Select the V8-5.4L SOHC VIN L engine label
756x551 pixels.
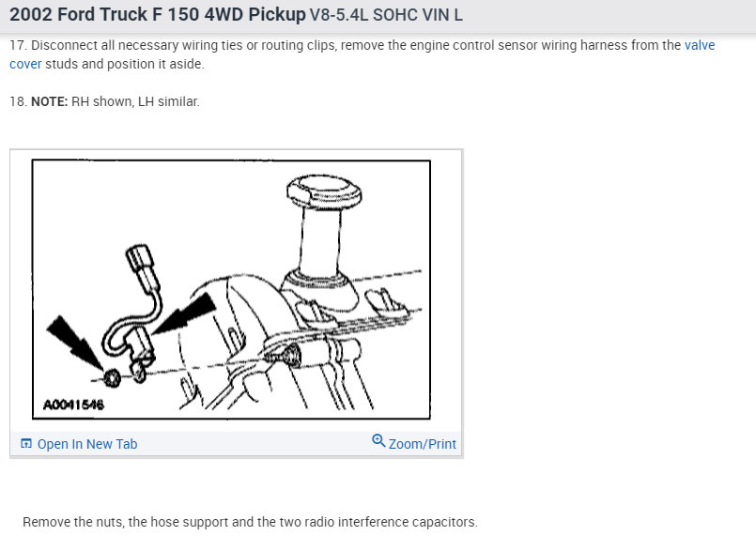[386, 15]
